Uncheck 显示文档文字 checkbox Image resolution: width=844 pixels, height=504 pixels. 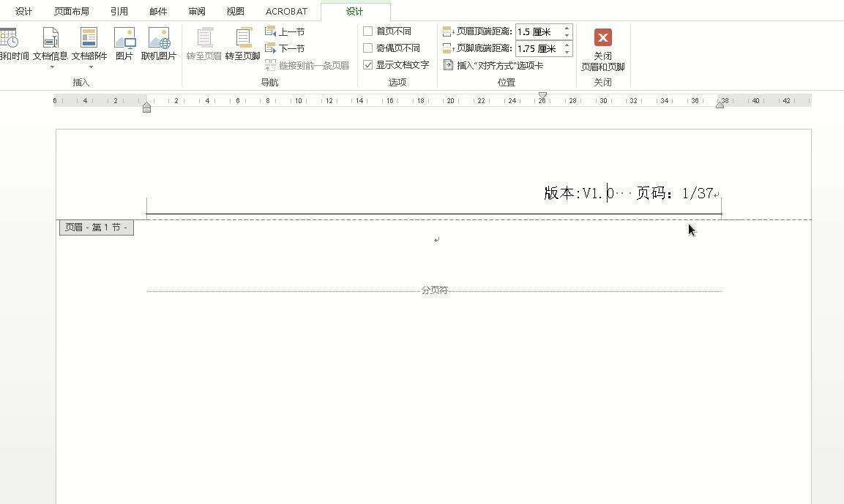click(368, 65)
